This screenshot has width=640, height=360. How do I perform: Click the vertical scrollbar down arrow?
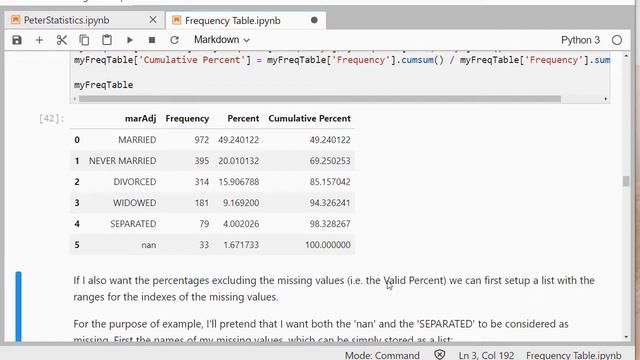click(626, 337)
